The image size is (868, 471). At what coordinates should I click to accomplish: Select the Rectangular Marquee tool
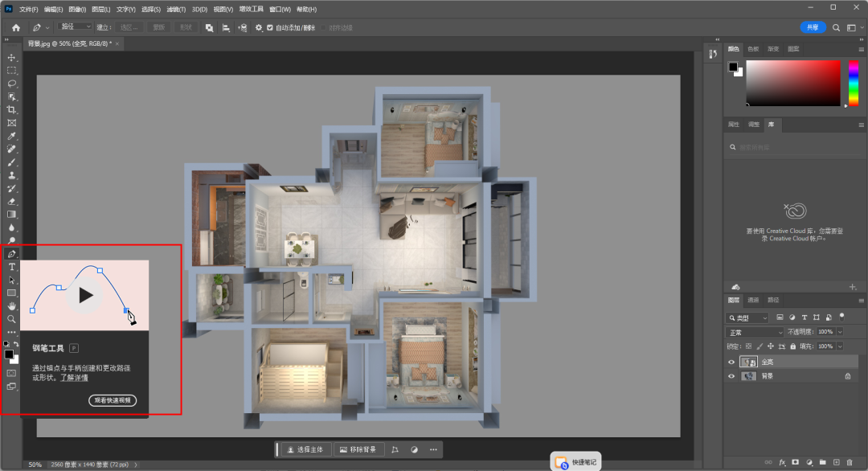point(11,71)
